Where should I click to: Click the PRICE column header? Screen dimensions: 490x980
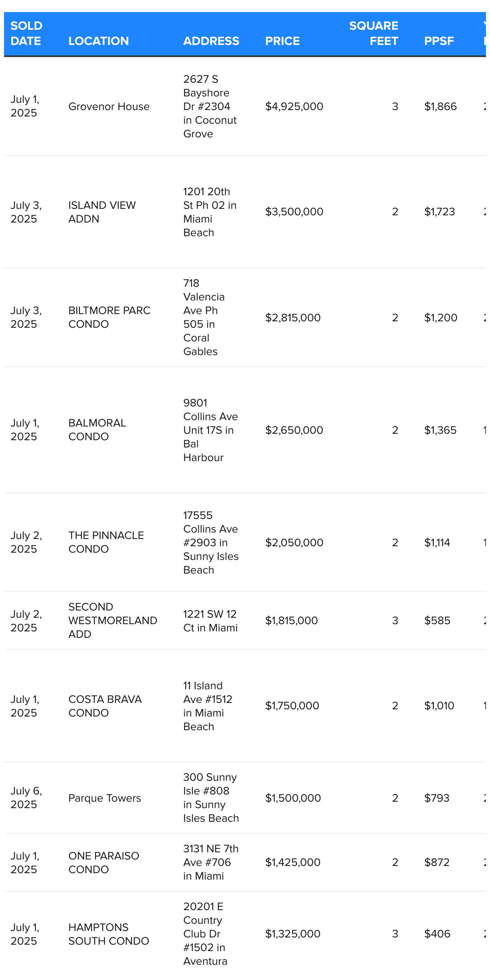click(282, 41)
